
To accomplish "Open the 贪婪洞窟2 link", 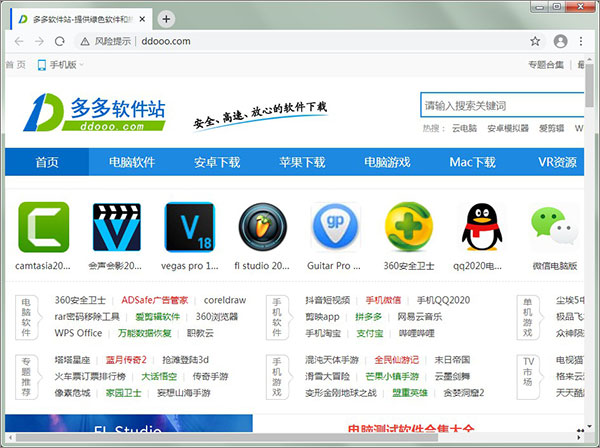I will 463,393.
